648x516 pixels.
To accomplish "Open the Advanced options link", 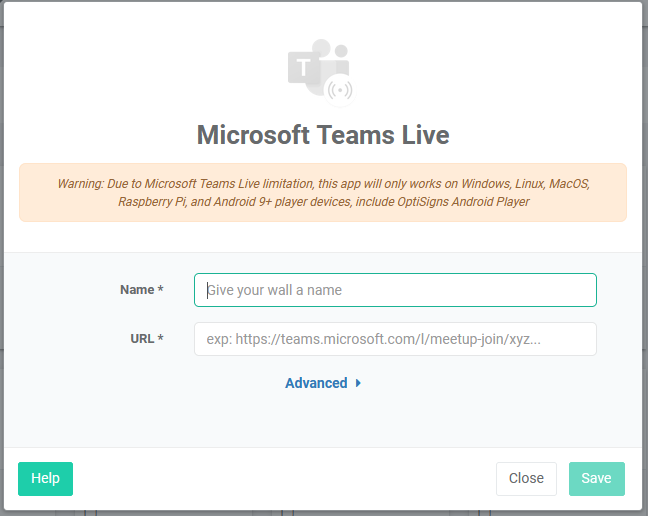I will click(x=316, y=383).
